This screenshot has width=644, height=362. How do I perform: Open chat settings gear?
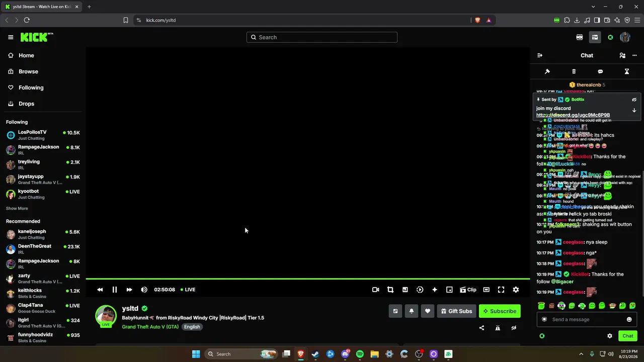click(x=610, y=336)
